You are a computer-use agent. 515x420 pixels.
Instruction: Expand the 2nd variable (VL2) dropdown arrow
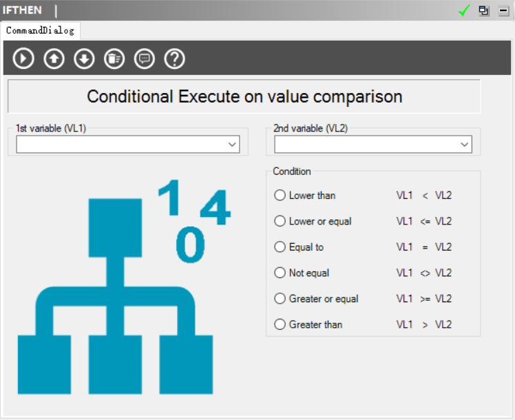[x=465, y=145]
